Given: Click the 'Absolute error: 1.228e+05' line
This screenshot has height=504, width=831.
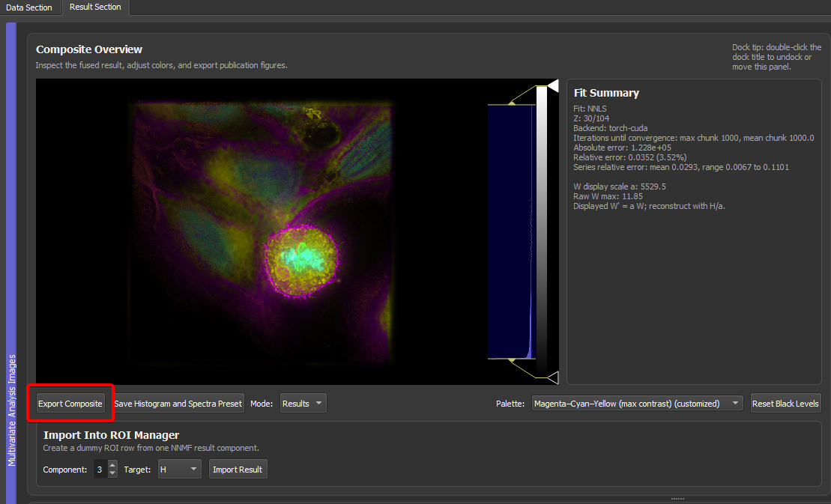Looking at the screenshot, I should tap(622, 148).
